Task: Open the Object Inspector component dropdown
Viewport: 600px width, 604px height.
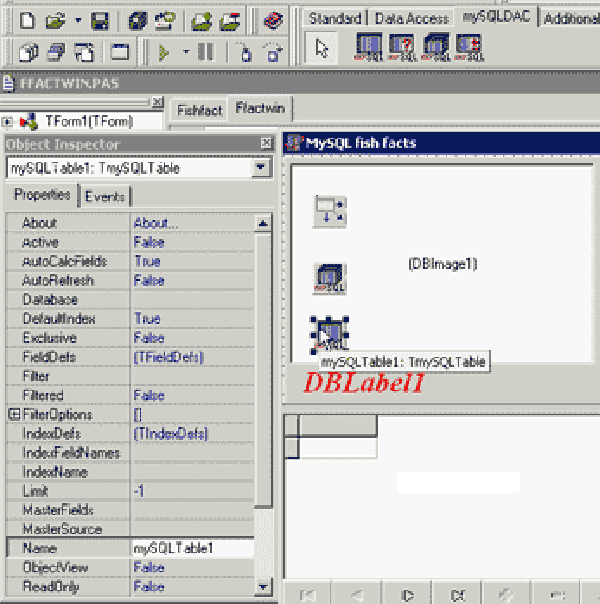Action: click(261, 168)
